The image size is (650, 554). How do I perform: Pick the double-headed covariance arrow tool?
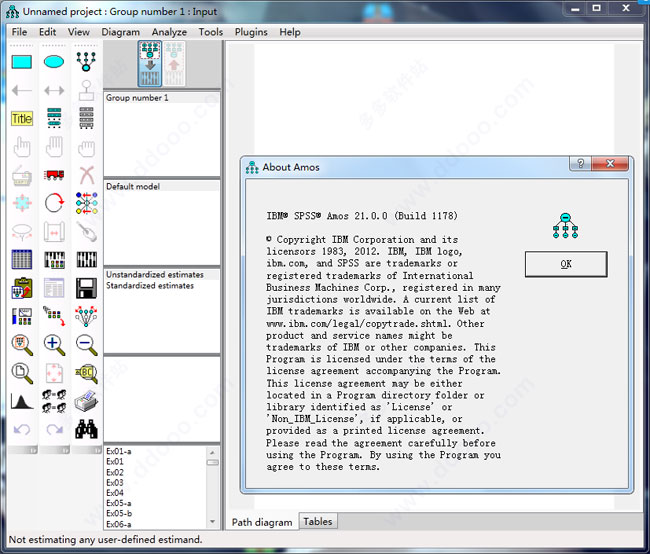(54, 90)
